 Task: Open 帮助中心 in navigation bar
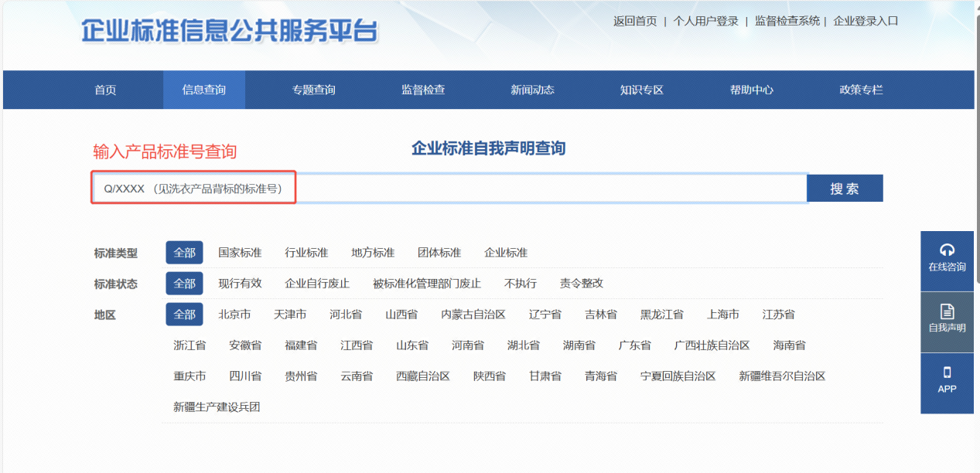pos(751,90)
